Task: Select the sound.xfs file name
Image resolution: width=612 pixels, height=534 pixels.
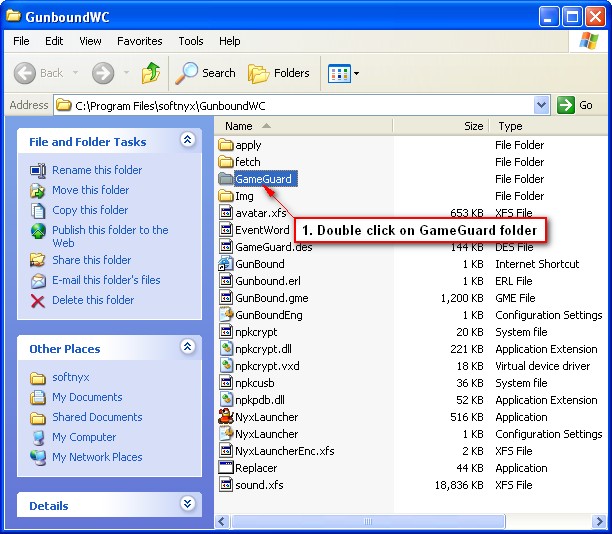Action: point(259,485)
